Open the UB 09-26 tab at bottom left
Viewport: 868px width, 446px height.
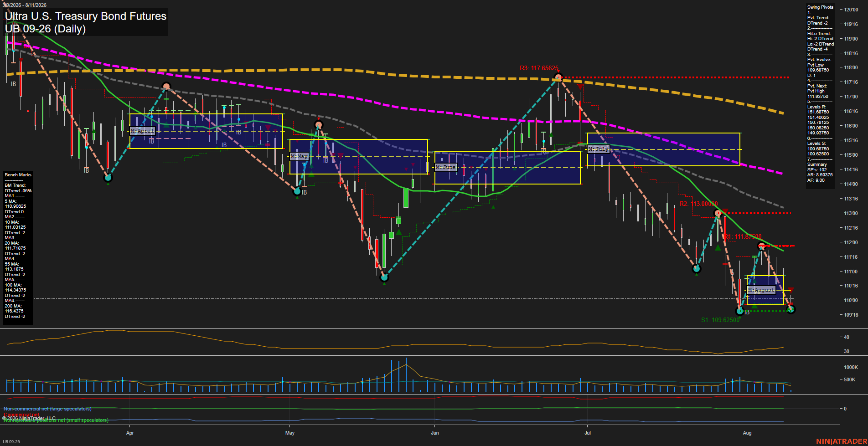point(11,441)
